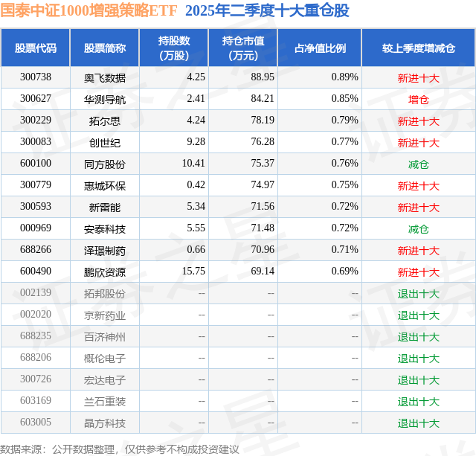Select the stock name 泽璟制药

tap(105, 251)
